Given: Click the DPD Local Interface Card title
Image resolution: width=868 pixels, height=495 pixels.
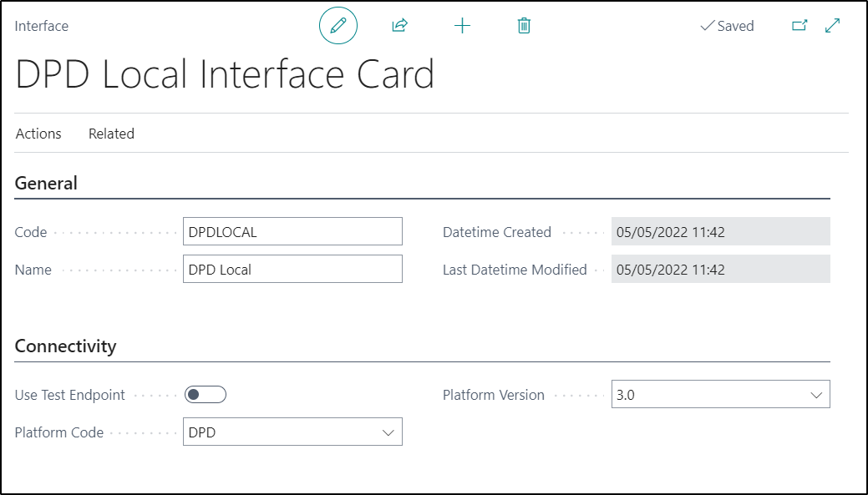Looking at the screenshot, I should [x=225, y=74].
